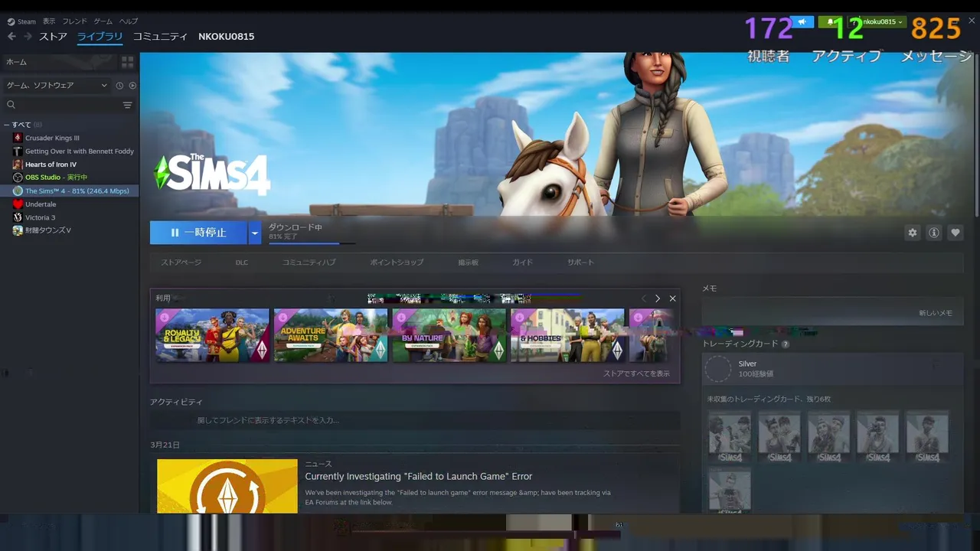The image size is (980, 551).
Task: Open Enchanted by Nature expansion thumbnail
Action: [449, 335]
